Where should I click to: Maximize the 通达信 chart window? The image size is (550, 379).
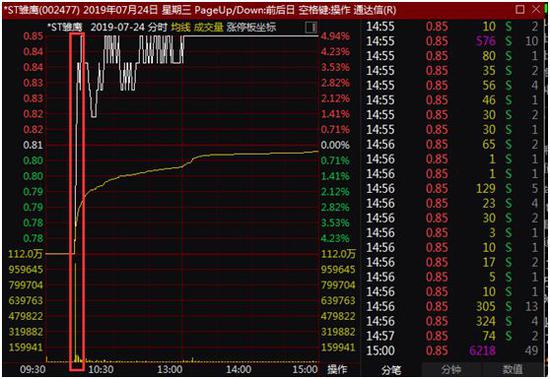(520, 9)
